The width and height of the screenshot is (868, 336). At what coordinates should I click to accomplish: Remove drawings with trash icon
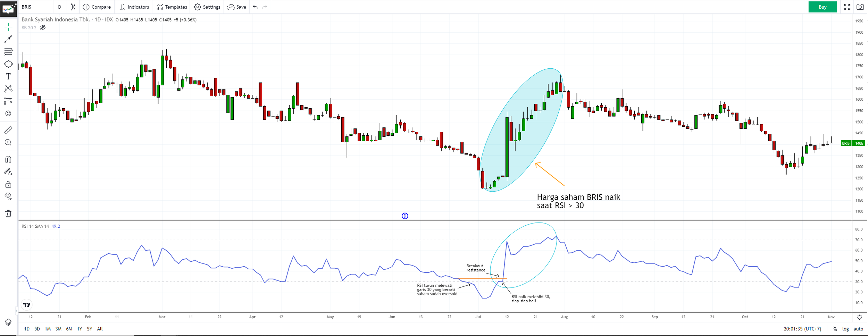[8, 213]
